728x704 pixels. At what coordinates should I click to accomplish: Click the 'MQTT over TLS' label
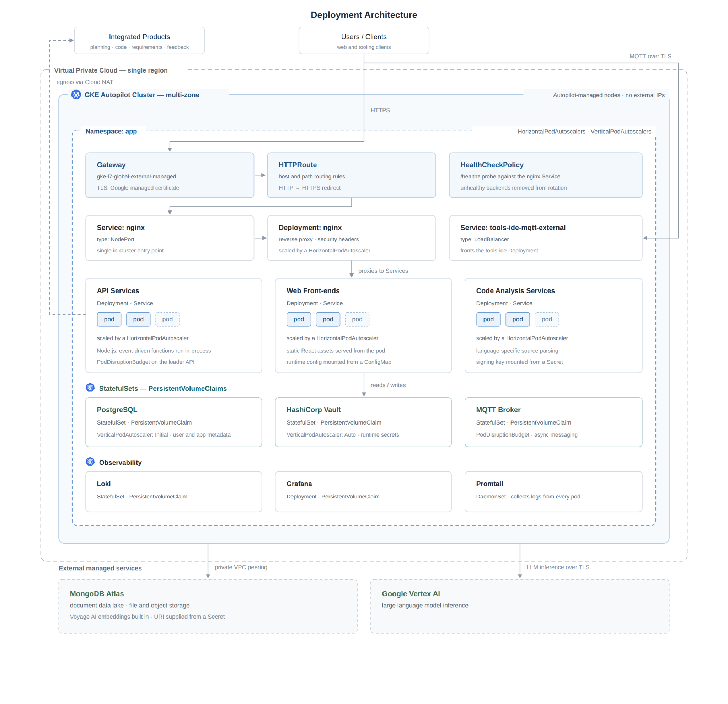coord(651,56)
